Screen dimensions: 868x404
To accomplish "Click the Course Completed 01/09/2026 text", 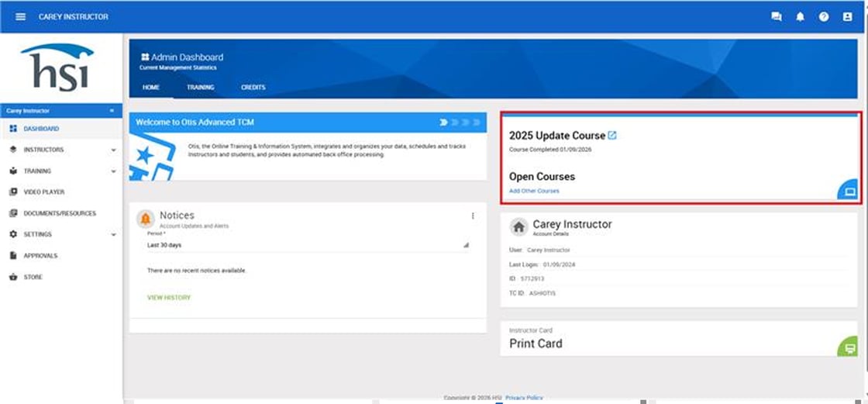I will (x=550, y=150).
